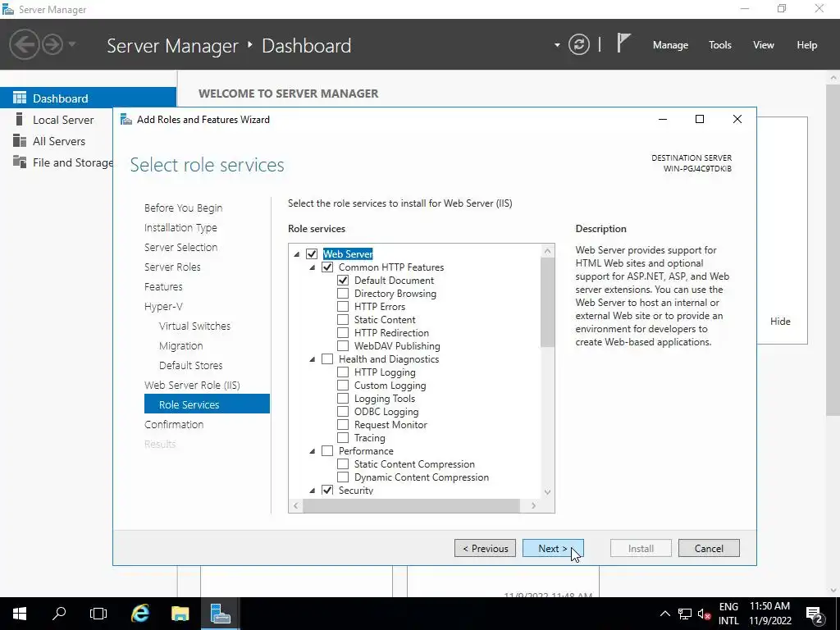The height and width of the screenshot is (630, 840).
Task: Click role services horizontal scrollbar thumb
Action: [x=412, y=505]
